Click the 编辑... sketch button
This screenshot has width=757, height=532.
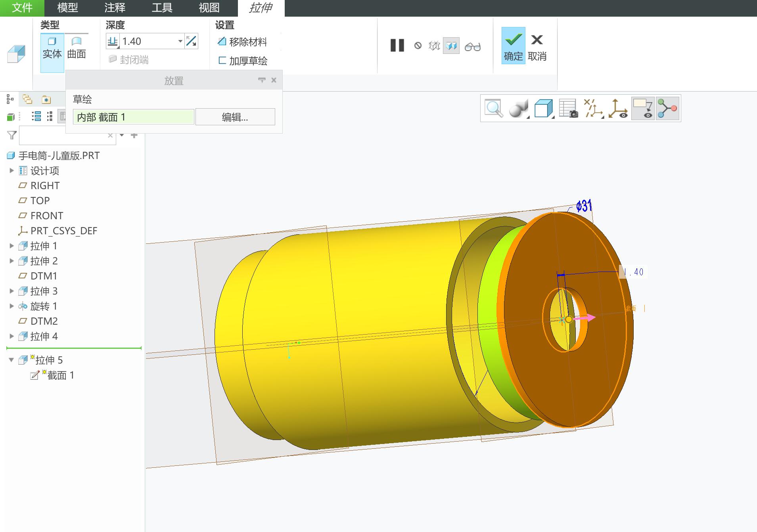pyautogui.click(x=235, y=117)
